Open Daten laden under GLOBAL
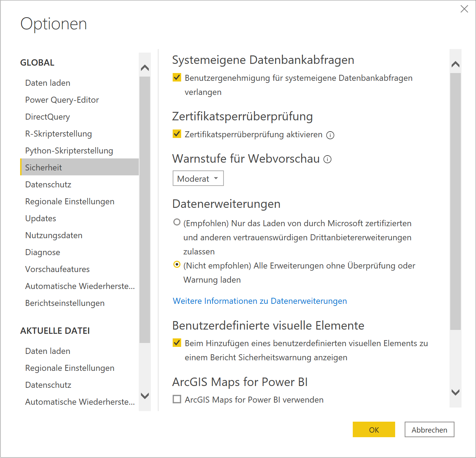 pyautogui.click(x=79, y=83)
